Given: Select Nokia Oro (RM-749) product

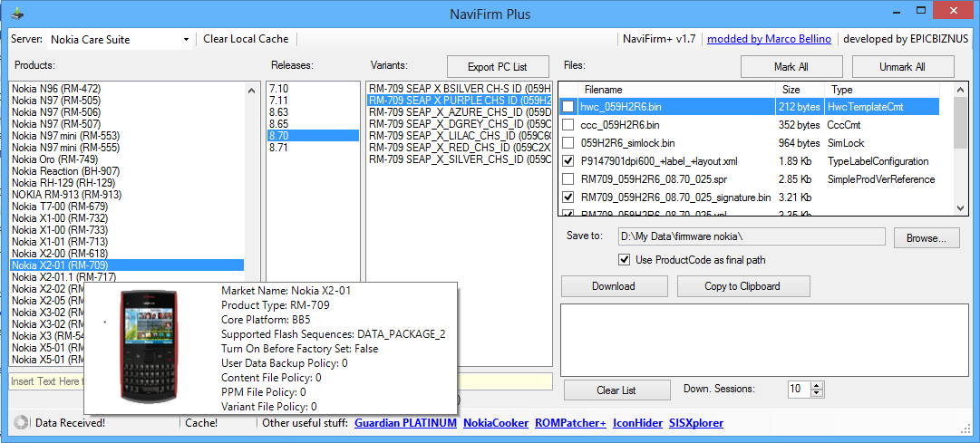Looking at the screenshot, I should pos(127,159).
